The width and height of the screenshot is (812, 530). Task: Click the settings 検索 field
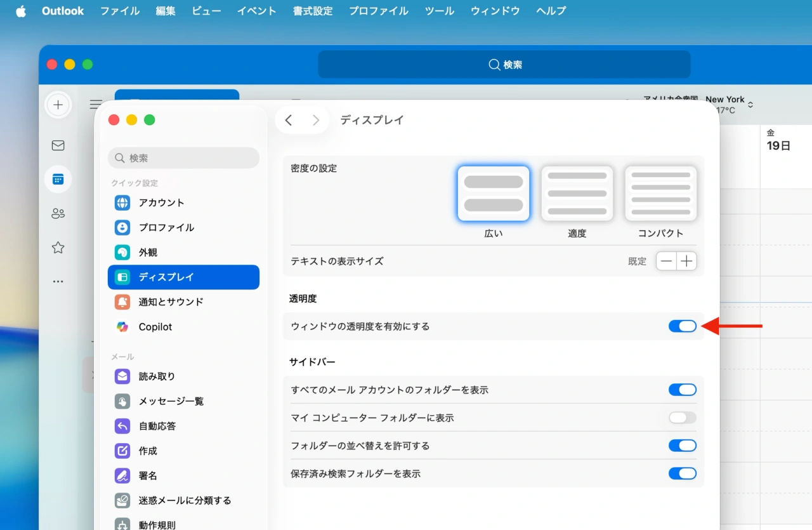(183, 158)
